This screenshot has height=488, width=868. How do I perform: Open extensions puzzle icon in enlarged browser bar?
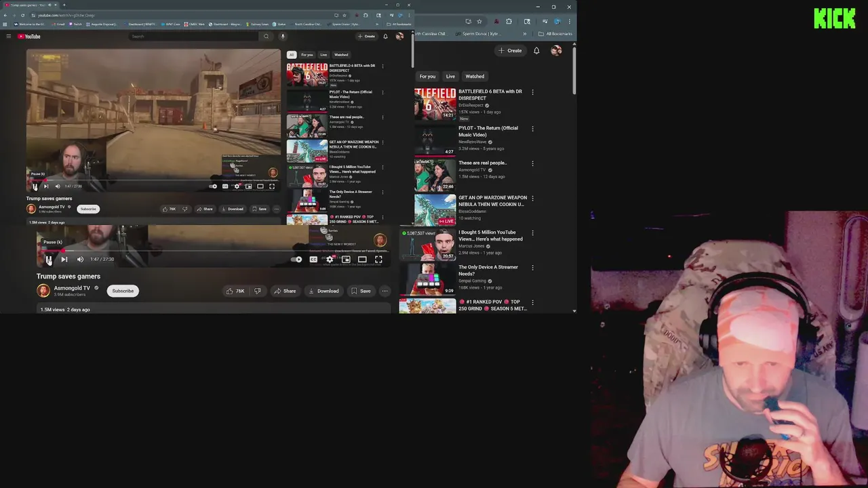pos(509,21)
